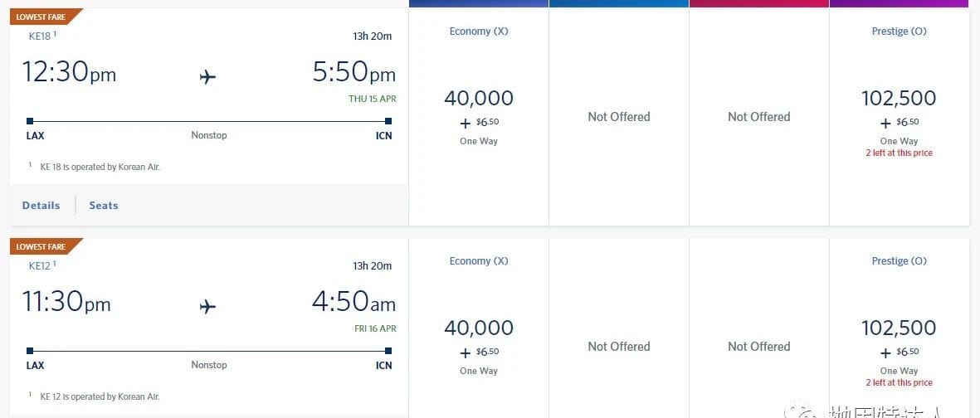Select the 40,000 miles Economy fare for KE18
The height and width of the screenshot is (418, 980).
(x=479, y=99)
